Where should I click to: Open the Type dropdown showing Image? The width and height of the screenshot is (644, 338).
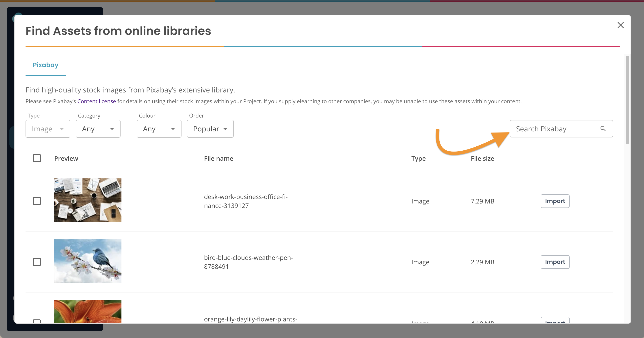[x=48, y=129]
